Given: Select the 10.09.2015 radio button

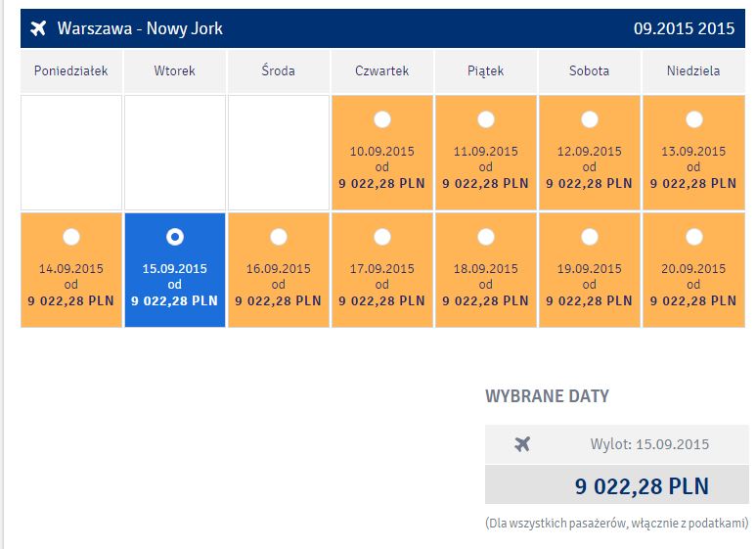Looking at the screenshot, I should click(x=382, y=119).
